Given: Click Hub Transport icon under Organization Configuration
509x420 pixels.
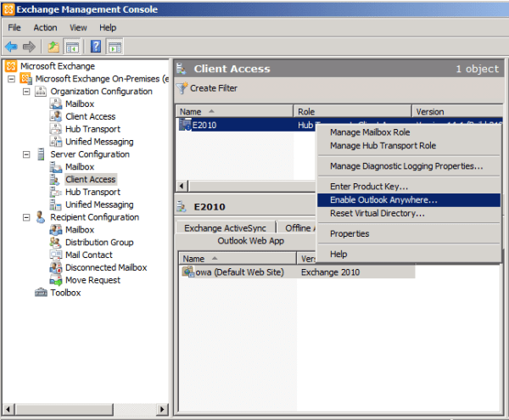Looking at the screenshot, I should (56, 129).
